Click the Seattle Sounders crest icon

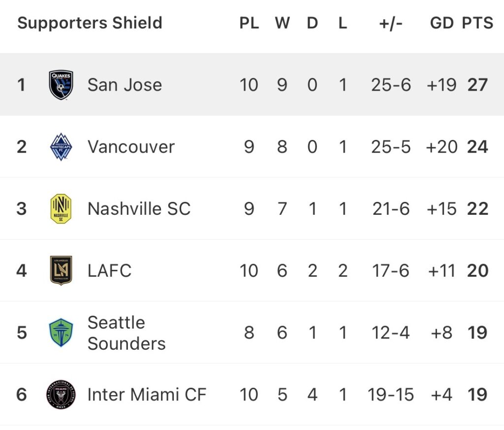tap(61, 332)
